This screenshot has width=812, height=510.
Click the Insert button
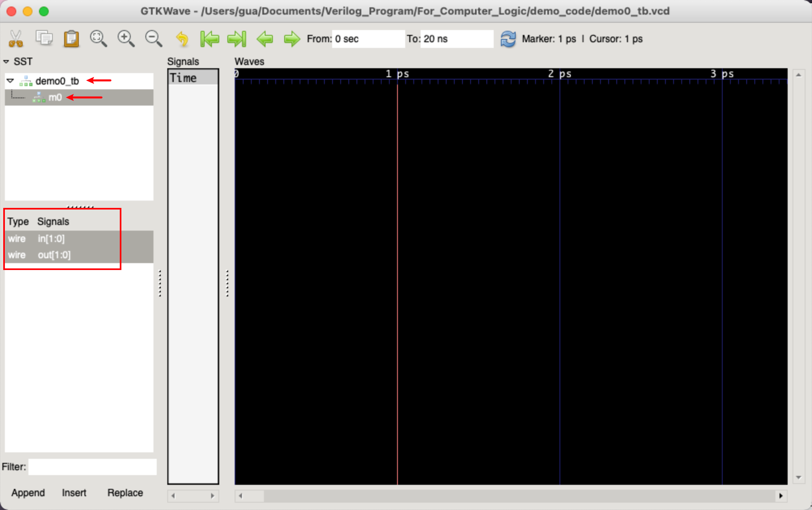point(74,493)
